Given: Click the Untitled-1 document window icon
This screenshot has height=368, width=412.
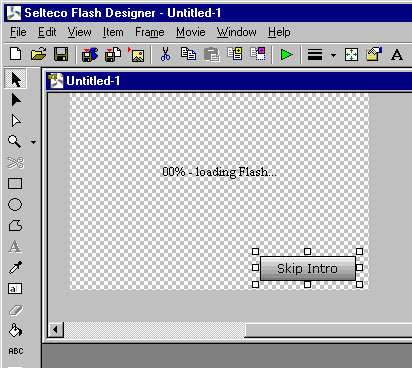Looking at the screenshot, I should (x=56, y=81).
